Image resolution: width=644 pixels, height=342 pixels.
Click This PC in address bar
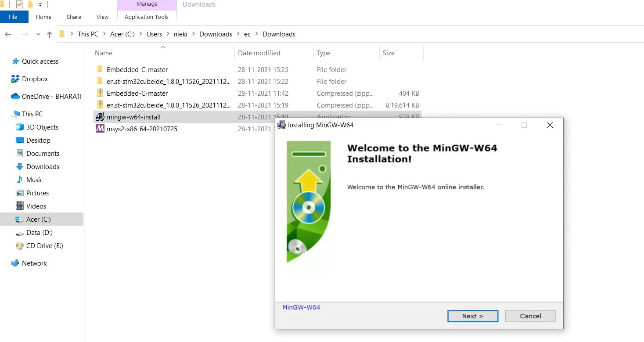pyautogui.click(x=88, y=34)
